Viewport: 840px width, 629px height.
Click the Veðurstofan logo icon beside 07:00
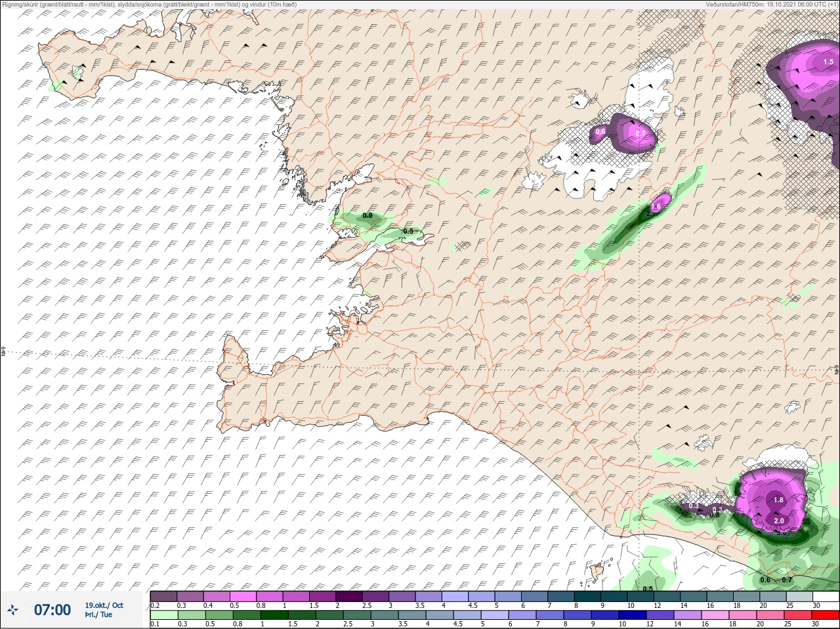tap(12, 610)
